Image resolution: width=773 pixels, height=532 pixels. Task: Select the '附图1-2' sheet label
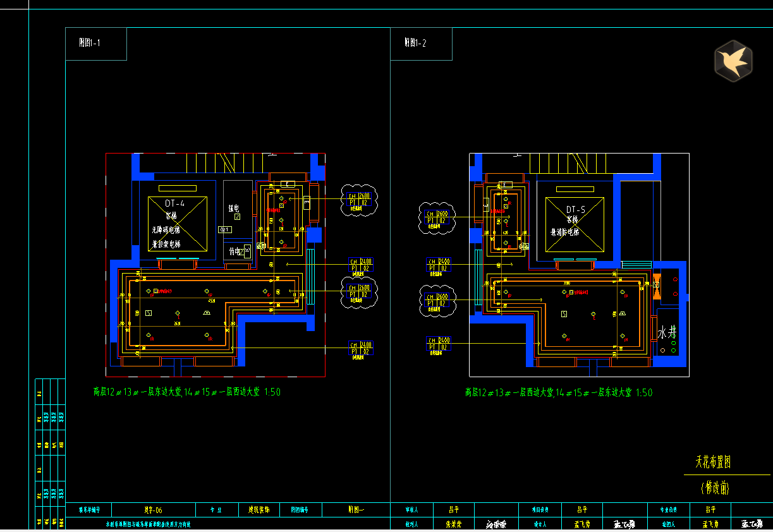point(415,43)
